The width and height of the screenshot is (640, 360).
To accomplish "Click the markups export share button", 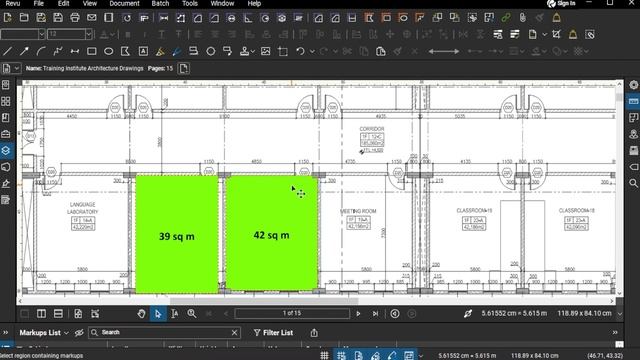I will click(x=314, y=333).
